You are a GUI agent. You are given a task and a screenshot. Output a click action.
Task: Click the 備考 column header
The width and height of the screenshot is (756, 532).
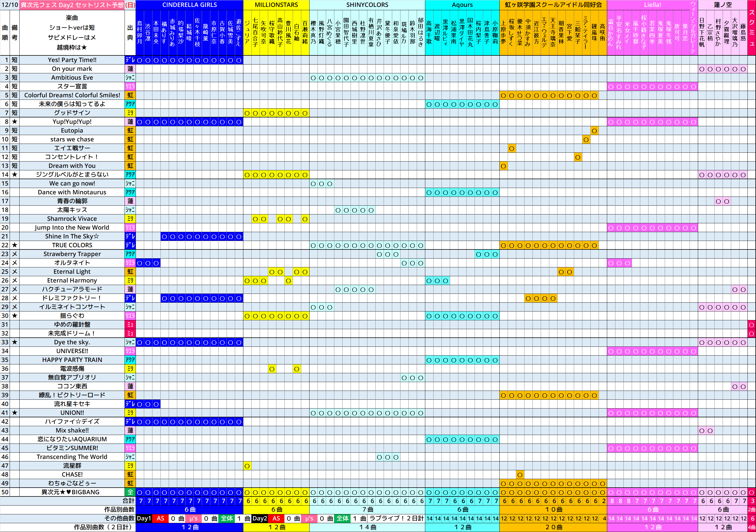click(x=15, y=33)
